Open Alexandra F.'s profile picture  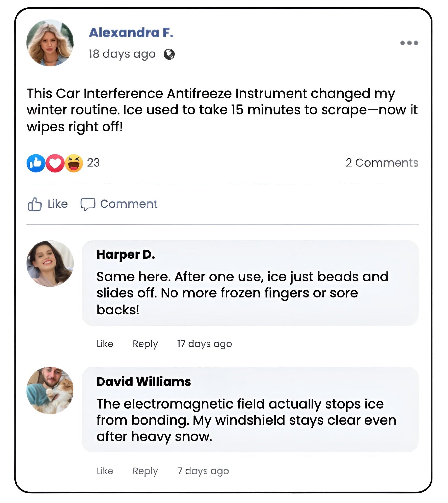click(x=50, y=43)
